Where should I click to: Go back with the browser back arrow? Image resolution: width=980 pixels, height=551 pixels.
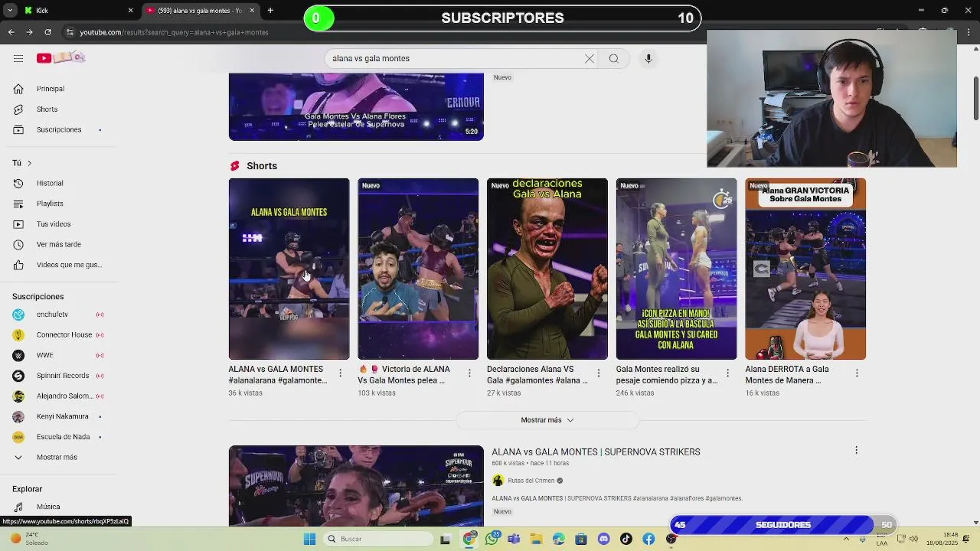[x=11, y=32]
